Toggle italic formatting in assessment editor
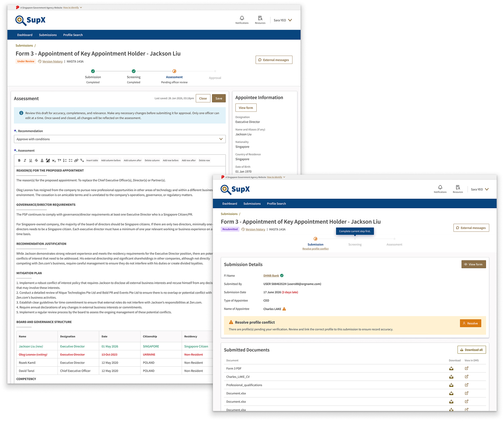504x421 pixels. point(25,161)
